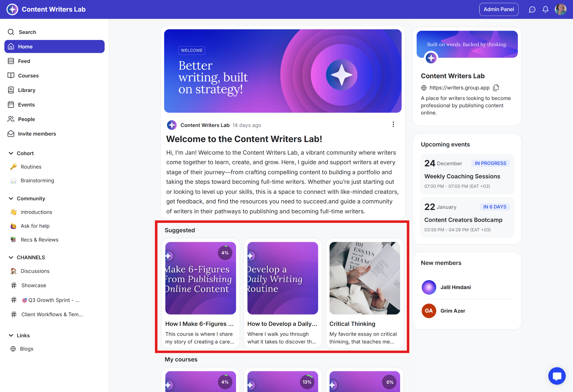Collapse the CHANNELS section
The image size is (573, 392).
(x=11, y=257)
